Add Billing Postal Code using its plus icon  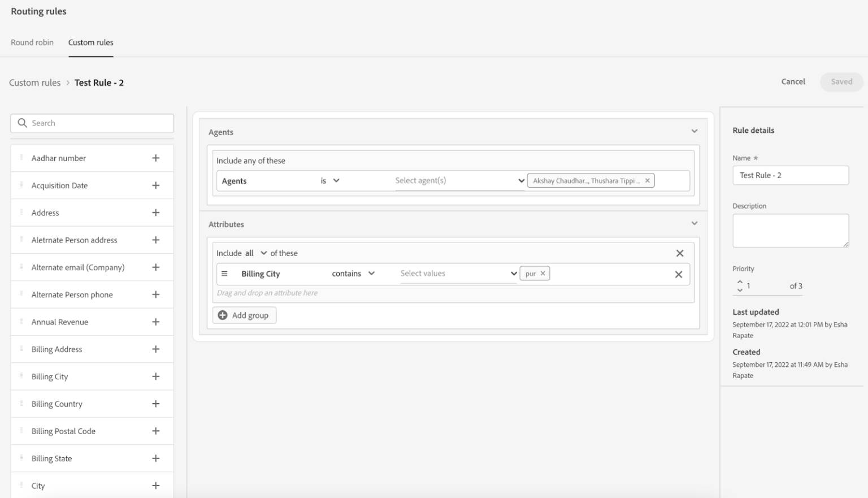point(156,431)
